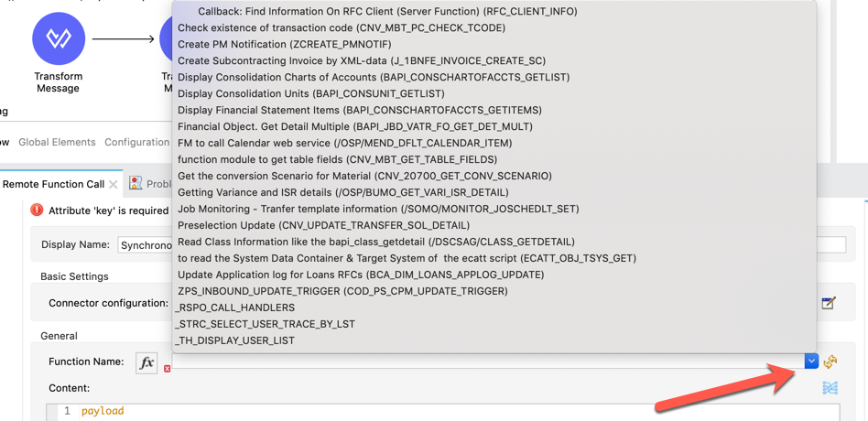Click the Problems tab icon

tap(136, 184)
